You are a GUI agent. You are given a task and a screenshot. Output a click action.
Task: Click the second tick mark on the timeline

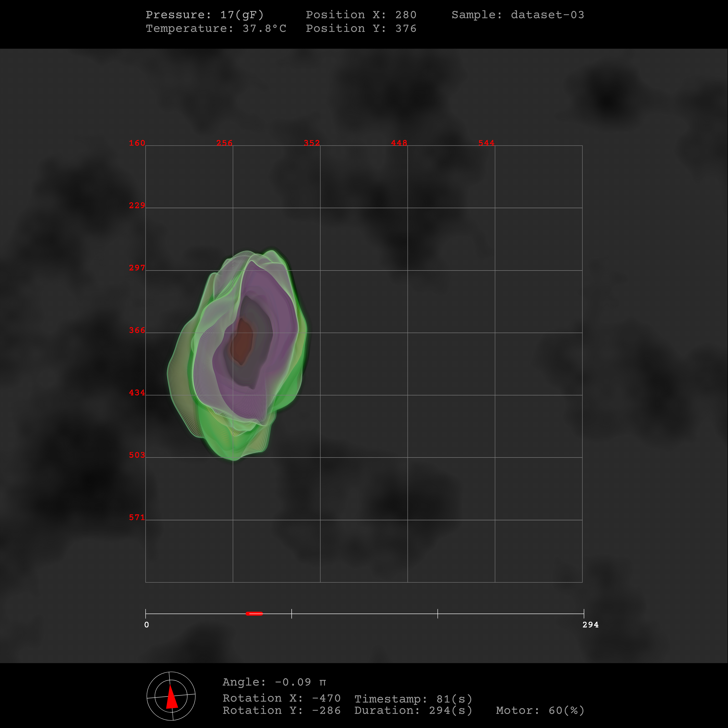[292, 613]
